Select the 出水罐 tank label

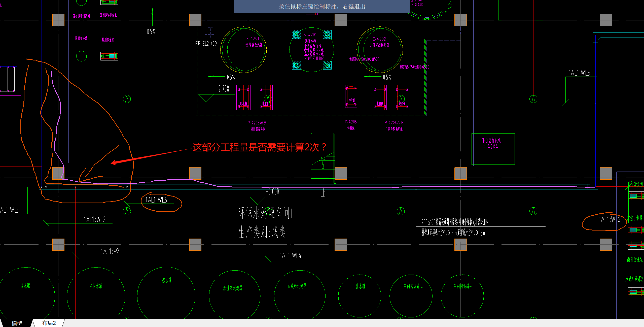coord(361,286)
